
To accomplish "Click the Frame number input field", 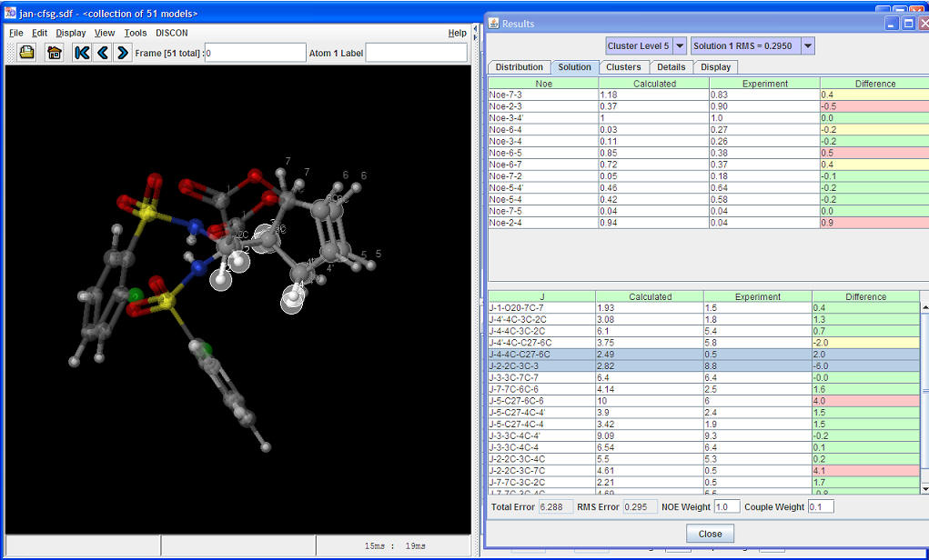I will [255, 53].
